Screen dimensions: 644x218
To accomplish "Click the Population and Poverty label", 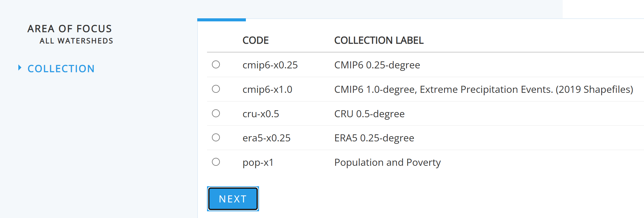I will tap(387, 162).
